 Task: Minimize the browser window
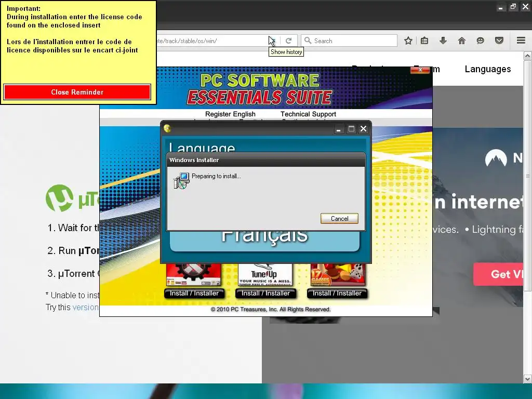pyautogui.click(x=500, y=7)
